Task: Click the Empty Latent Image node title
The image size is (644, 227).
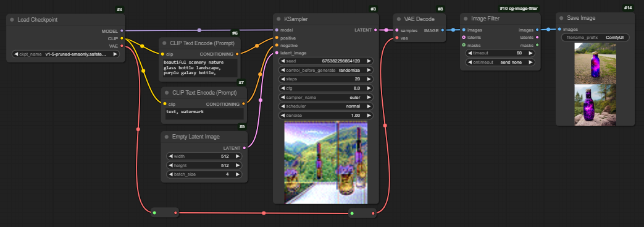Action: pyautogui.click(x=196, y=137)
